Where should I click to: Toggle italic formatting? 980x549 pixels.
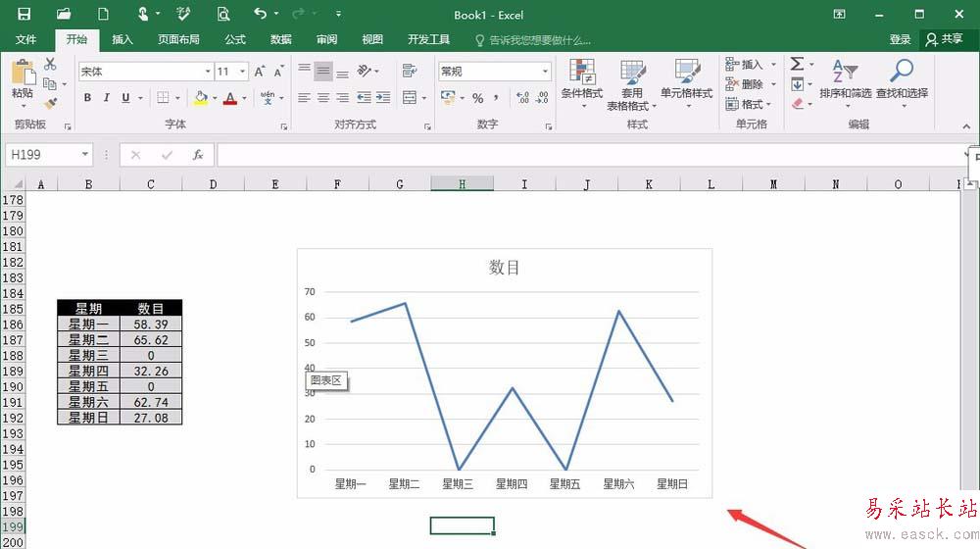106,97
